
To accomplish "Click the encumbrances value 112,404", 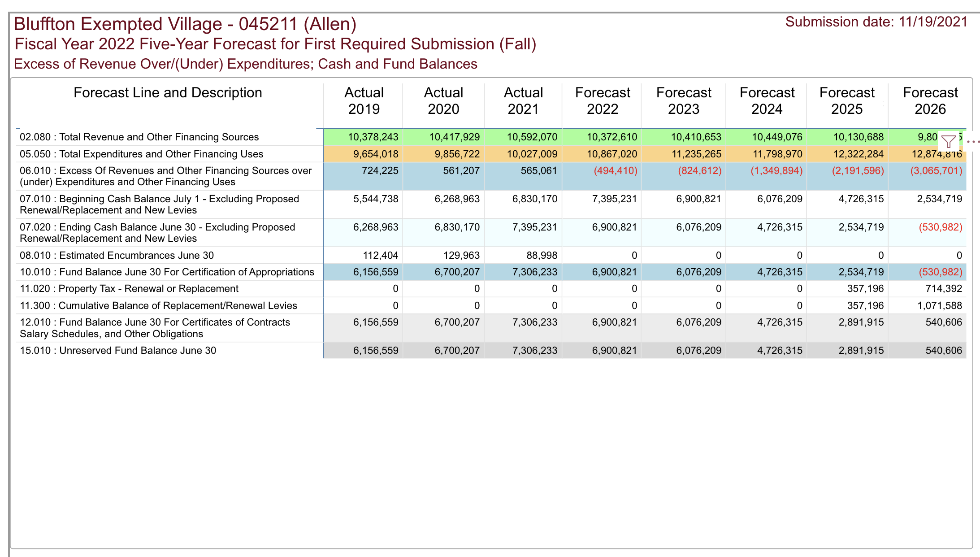I will (381, 255).
